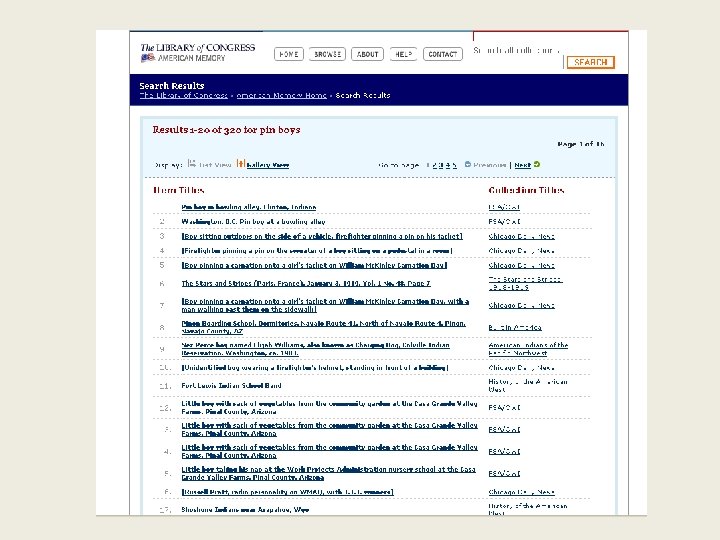This screenshot has height=540, width=720.
Task: Open 'Boy sitting outdoors on the side of a vehicle' result
Action: tap(322, 236)
